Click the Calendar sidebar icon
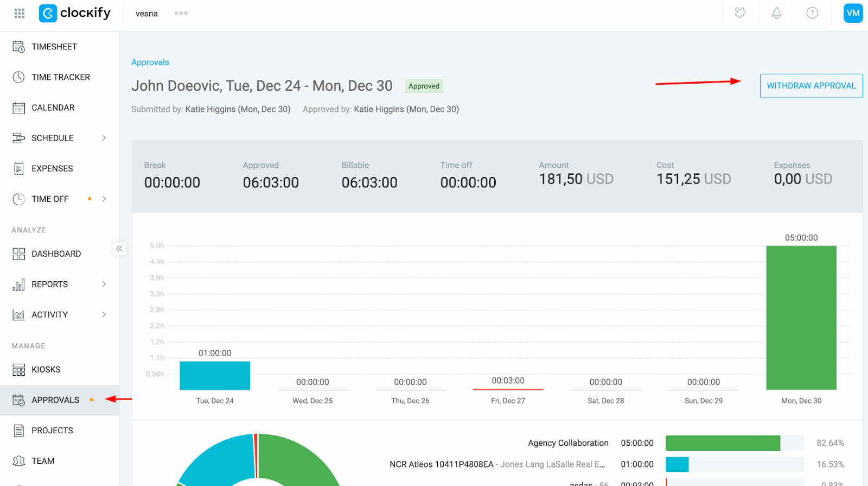 19,108
